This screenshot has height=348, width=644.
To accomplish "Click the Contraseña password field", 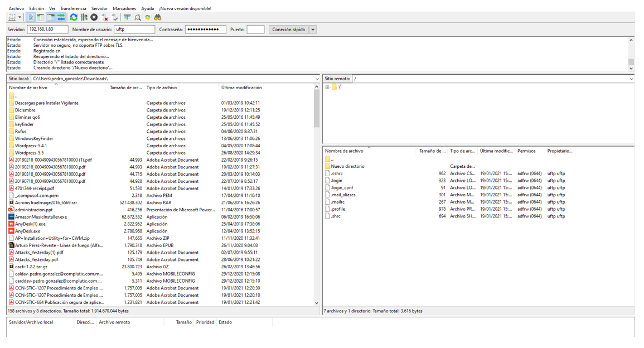I will click(205, 30).
